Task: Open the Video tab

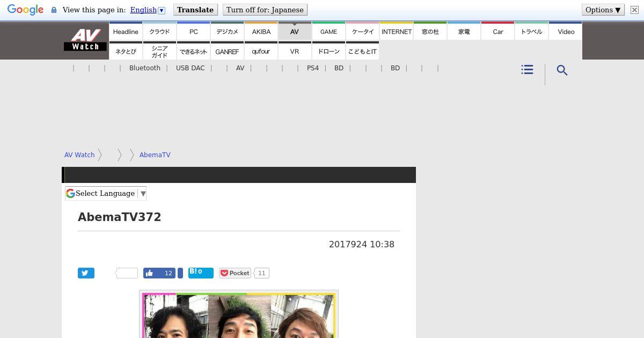Action: [x=566, y=32]
